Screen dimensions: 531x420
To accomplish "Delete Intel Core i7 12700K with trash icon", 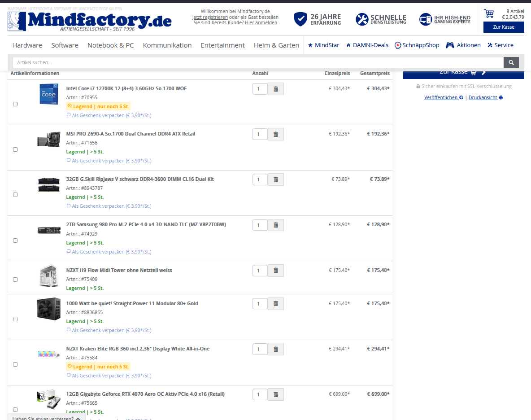I will [276, 89].
